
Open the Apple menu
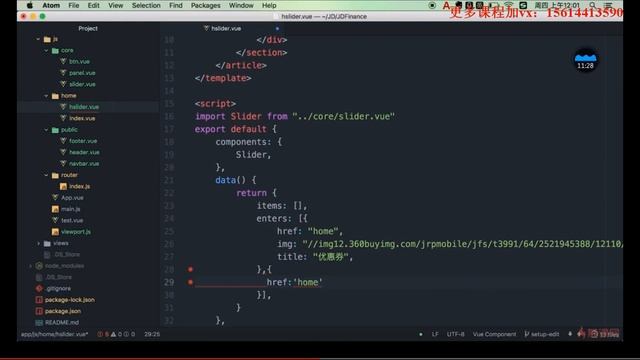pos(29,5)
